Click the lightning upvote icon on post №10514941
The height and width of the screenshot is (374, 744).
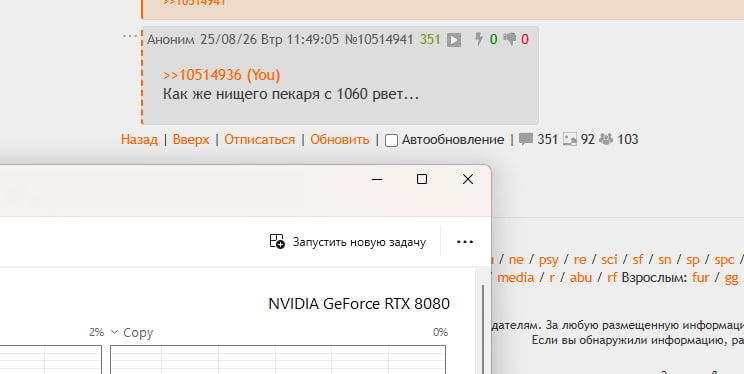pyautogui.click(x=479, y=39)
